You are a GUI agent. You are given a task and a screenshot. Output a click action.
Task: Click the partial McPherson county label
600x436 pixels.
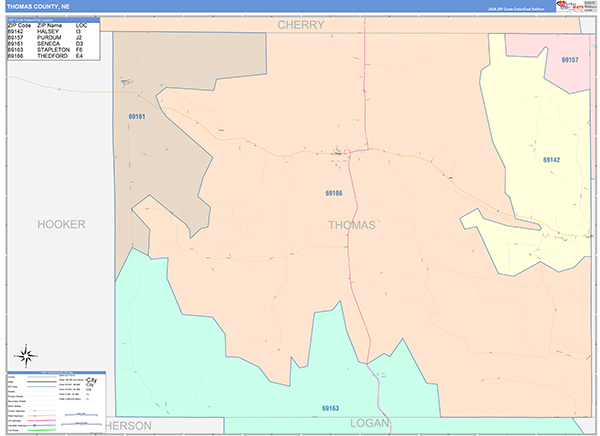coord(128,426)
